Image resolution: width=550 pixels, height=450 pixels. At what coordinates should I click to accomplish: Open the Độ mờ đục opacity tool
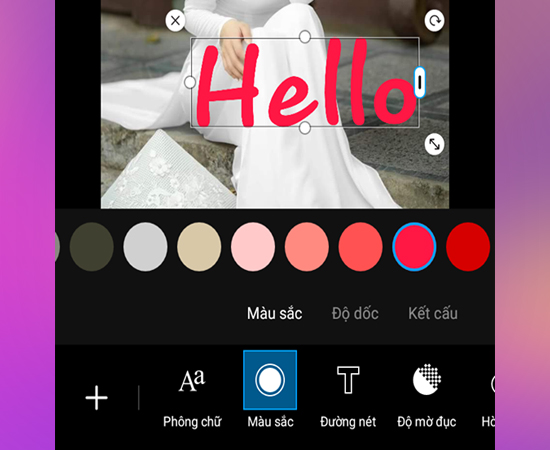[x=427, y=396]
